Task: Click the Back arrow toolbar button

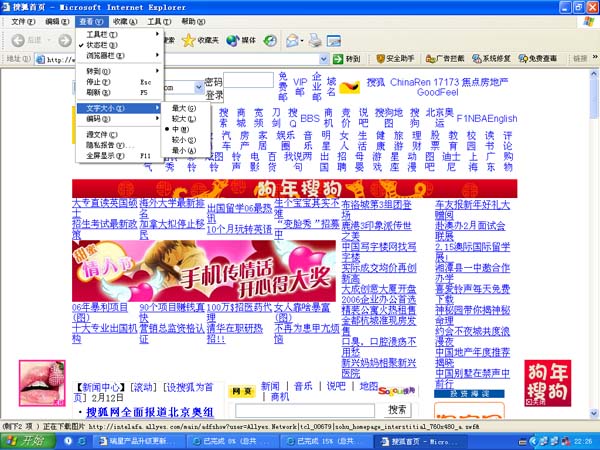Action: 18,40
